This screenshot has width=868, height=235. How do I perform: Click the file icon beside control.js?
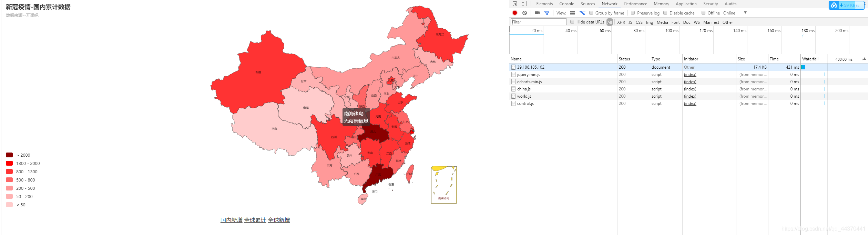pyautogui.click(x=513, y=103)
